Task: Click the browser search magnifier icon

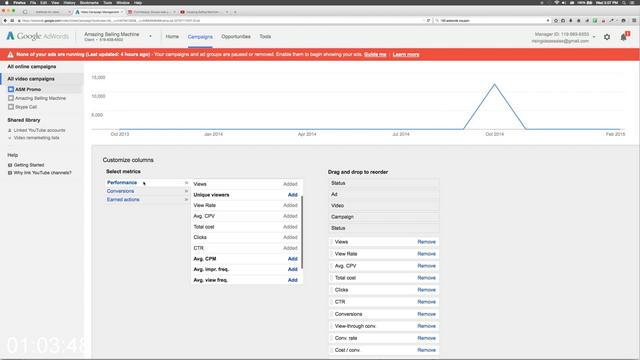Action: coord(438,20)
